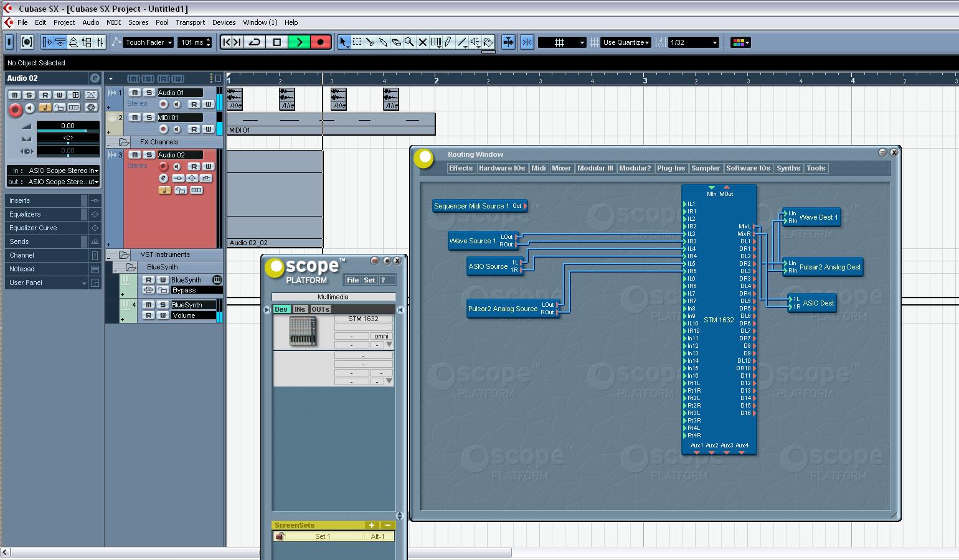Select the Scrub speaker tool
The image size is (959, 560).
pos(475,42)
